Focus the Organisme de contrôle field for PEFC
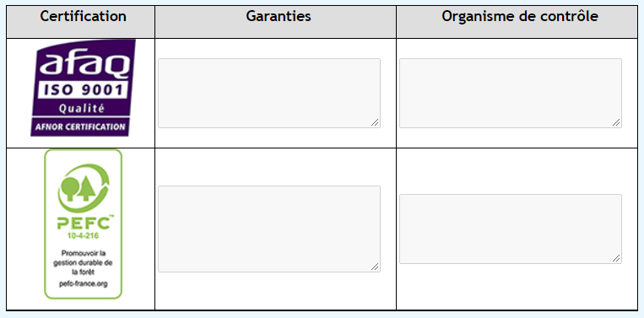Image resolution: width=644 pixels, height=318 pixels. (x=511, y=229)
